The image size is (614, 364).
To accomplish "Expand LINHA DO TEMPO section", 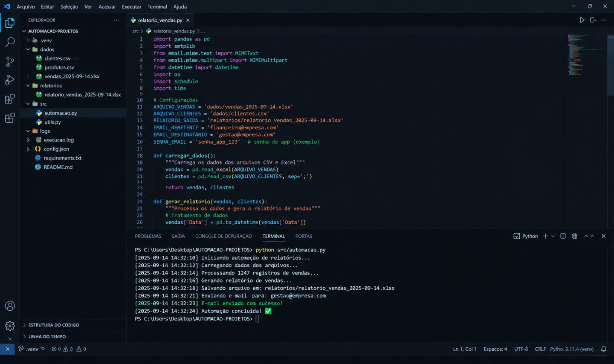I will (x=73, y=336).
